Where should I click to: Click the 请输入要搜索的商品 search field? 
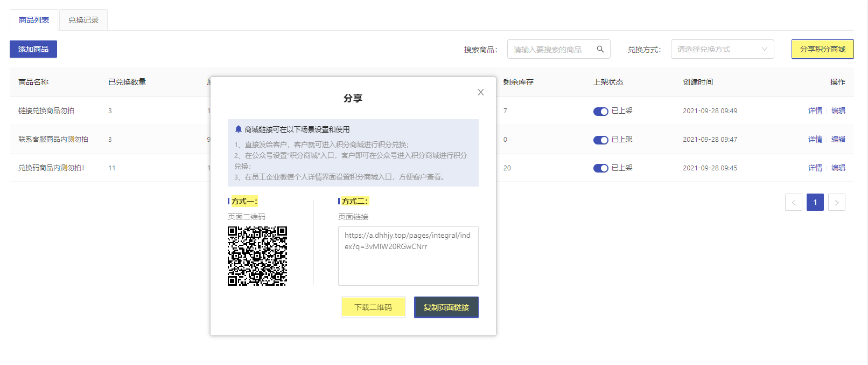click(558, 49)
